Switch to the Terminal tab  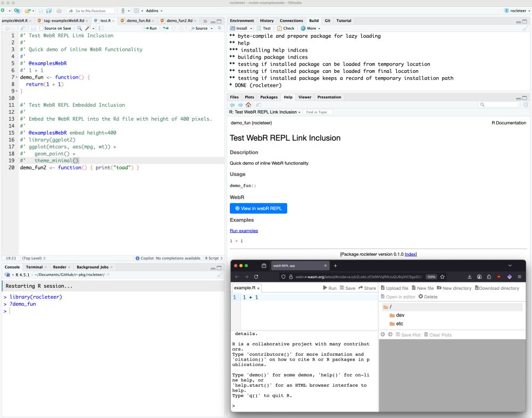pyautogui.click(x=34, y=266)
